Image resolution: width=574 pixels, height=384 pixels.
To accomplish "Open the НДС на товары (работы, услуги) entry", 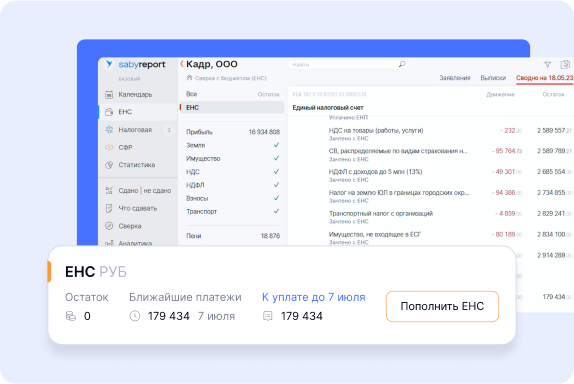I will 376,130.
